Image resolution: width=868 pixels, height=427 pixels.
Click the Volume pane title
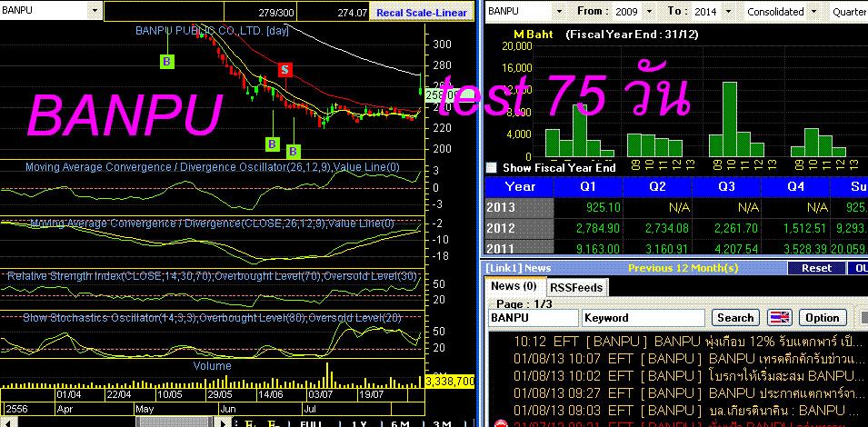[212, 365]
